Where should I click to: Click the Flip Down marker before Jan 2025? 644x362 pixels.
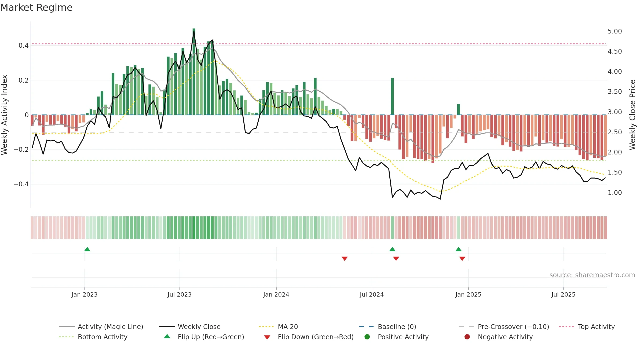pos(462,258)
